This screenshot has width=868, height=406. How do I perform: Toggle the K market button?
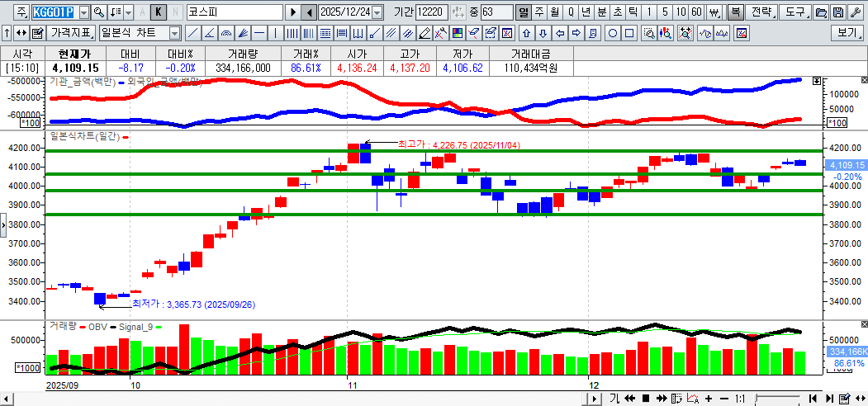pos(159,12)
